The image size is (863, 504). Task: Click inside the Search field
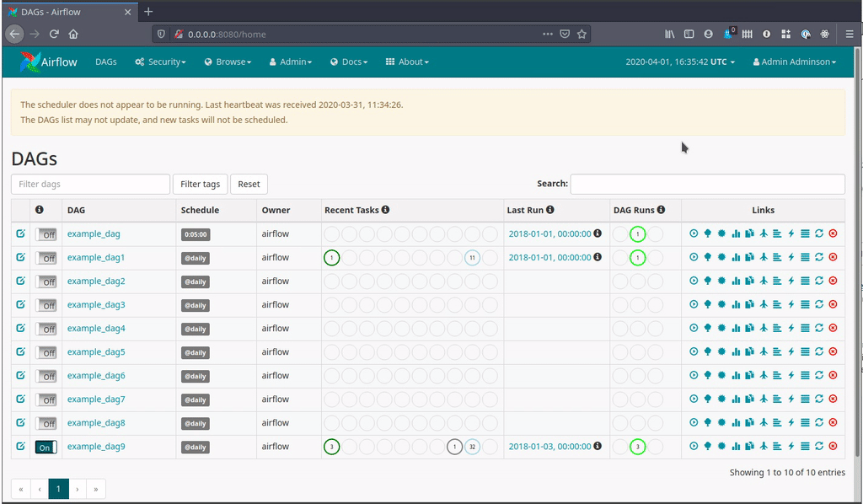[708, 184]
